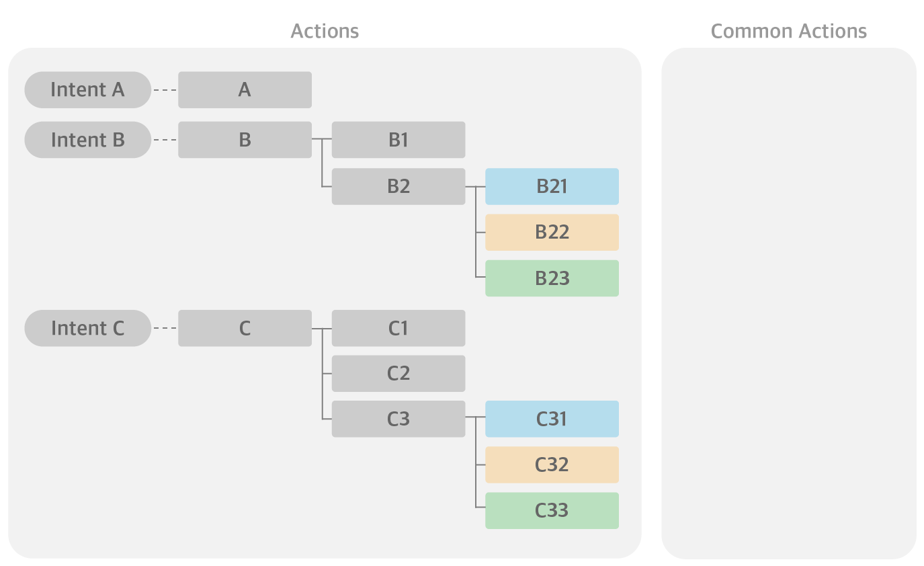Click sub-action B2 node

[398, 186]
